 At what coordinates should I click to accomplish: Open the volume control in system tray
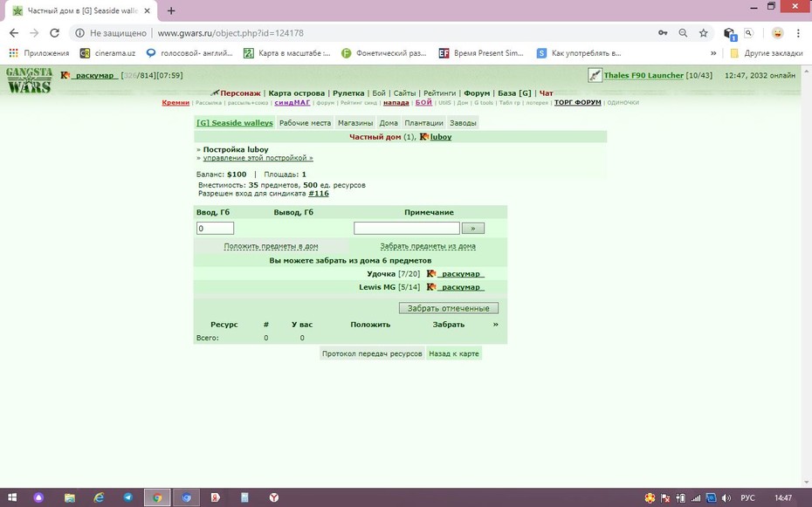tap(726, 498)
